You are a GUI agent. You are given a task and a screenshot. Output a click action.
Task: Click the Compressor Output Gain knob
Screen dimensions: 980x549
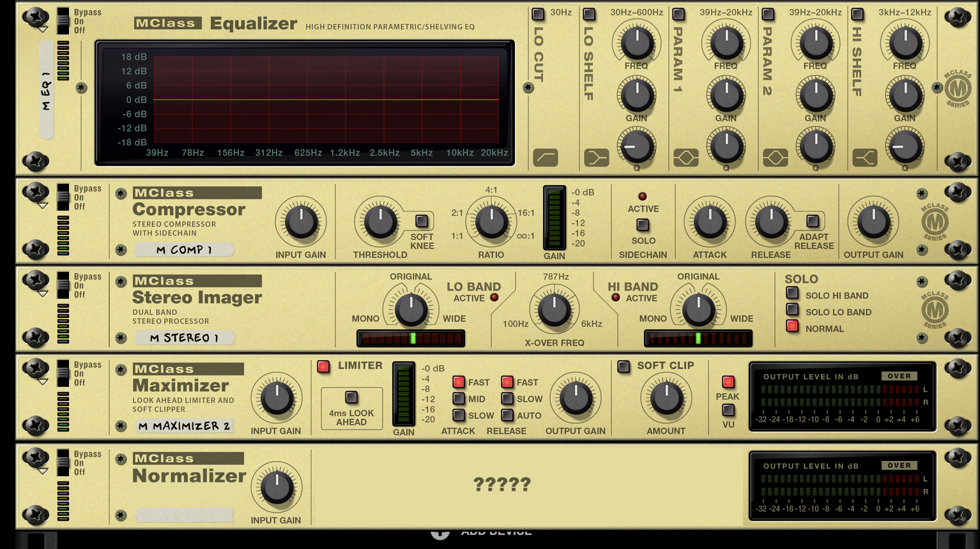pyautogui.click(x=873, y=222)
